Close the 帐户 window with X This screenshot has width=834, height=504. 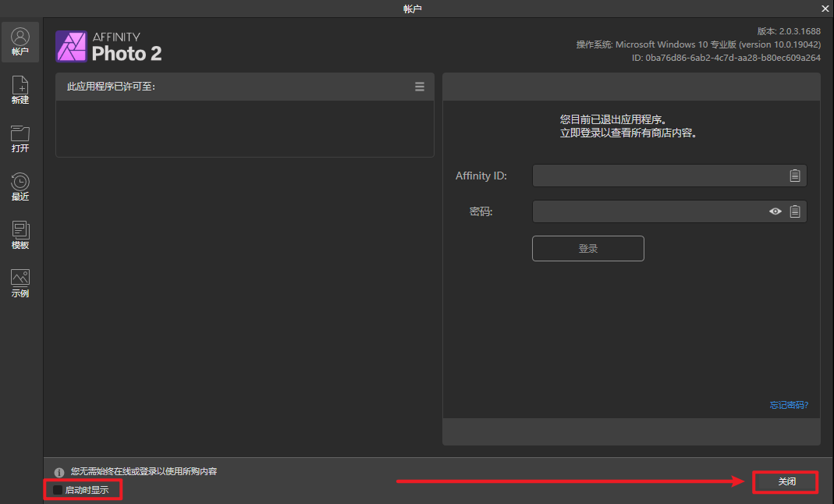point(825,9)
